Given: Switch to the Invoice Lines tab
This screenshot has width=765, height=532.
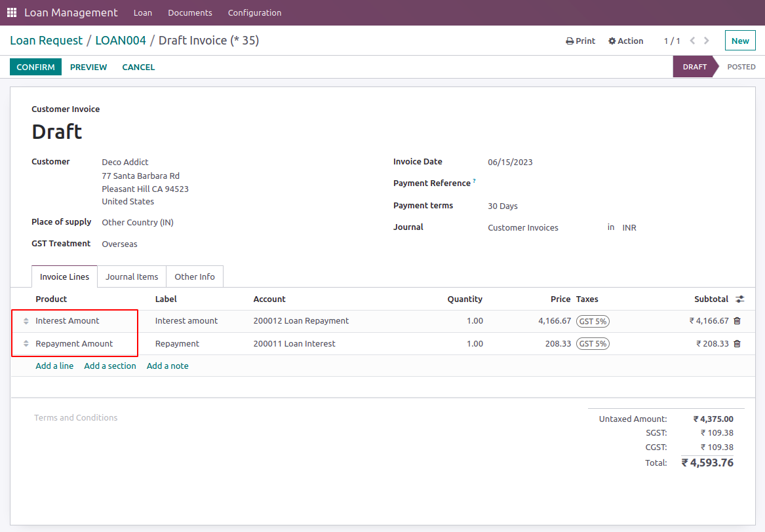Looking at the screenshot, I should click(64, 276).
